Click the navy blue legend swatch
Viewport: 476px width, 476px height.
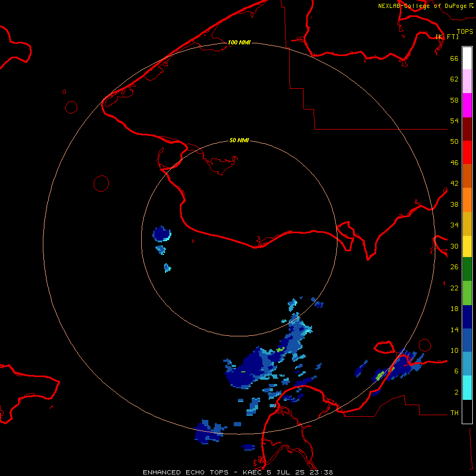click(467, 317)
